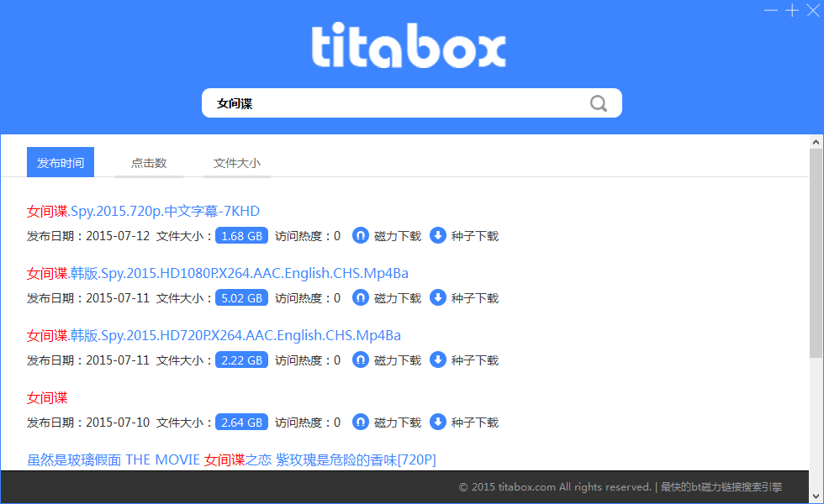The height and width of the screenshot is (504, 824).
Task: Click the scrollbar up arrow
Action: tap(816, 142)
